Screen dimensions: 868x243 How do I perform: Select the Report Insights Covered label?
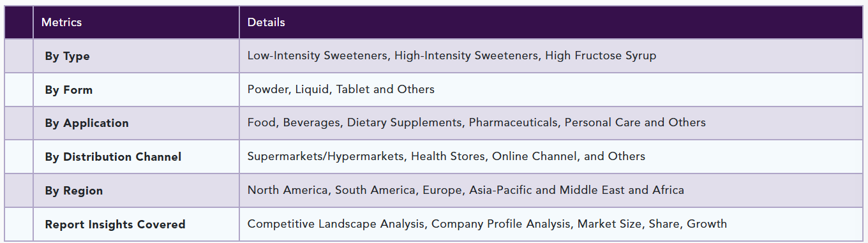click(x=115, y=225)
